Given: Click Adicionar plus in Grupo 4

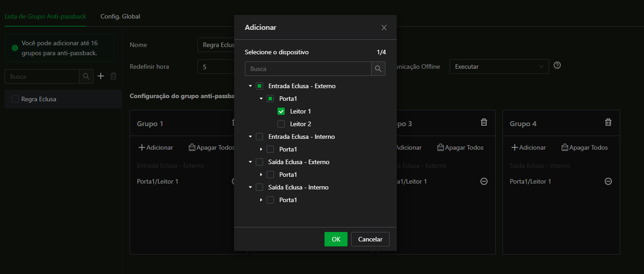Looking at the screenshot, I should (528, 147).
